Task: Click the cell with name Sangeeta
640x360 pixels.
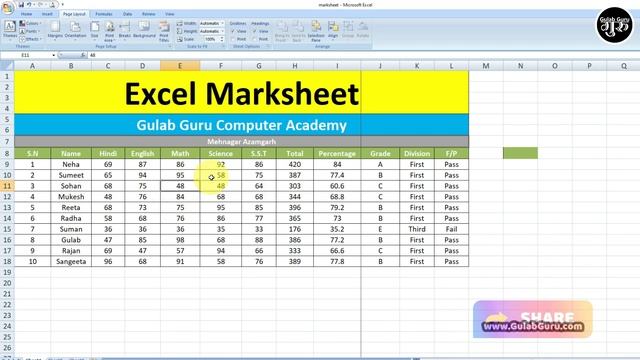Action: (x=71, y=261)
